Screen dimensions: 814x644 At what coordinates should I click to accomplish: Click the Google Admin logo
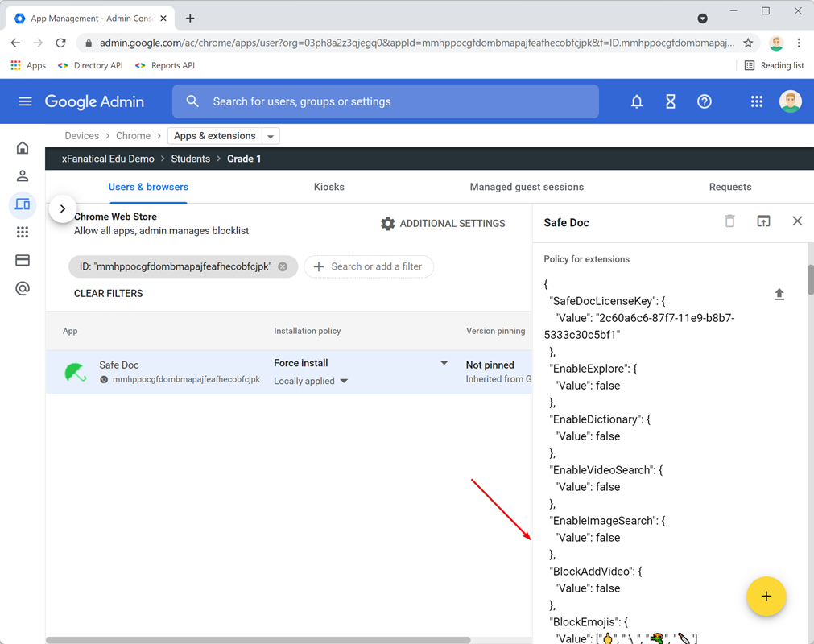[94, 101]
